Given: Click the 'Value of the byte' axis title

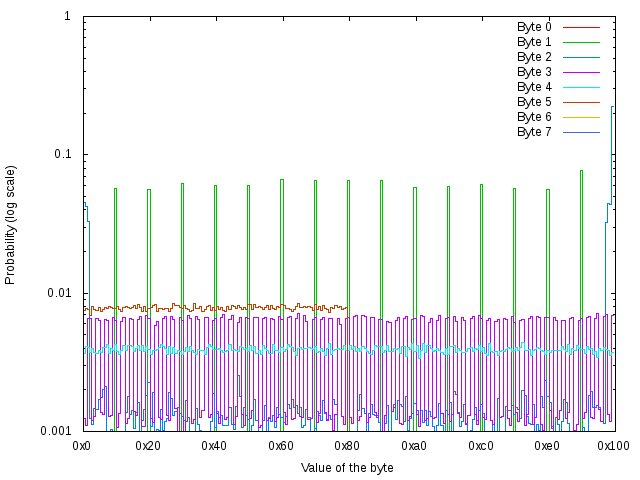Looking at the screenshot, I should point(347,468).
